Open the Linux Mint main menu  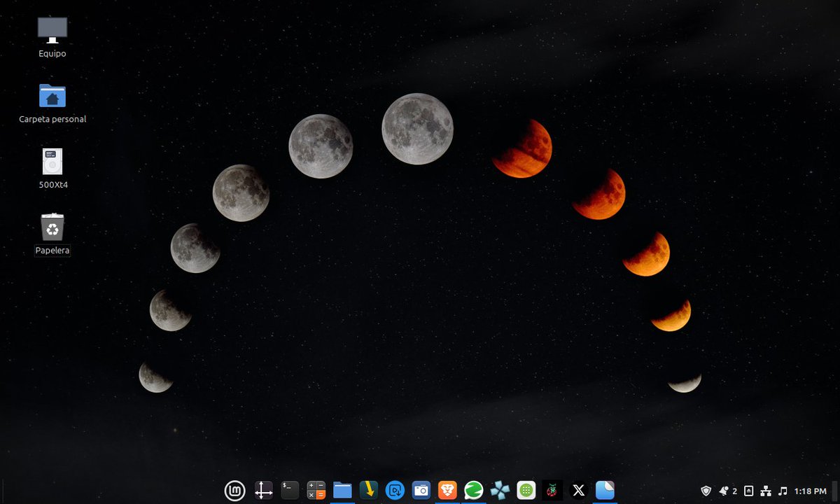234,490
